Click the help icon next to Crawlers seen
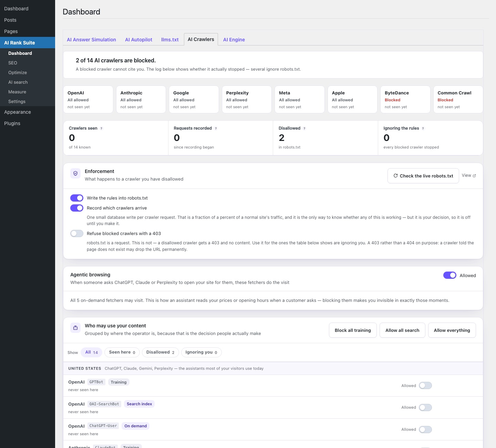496x448 pixels. 101,129
